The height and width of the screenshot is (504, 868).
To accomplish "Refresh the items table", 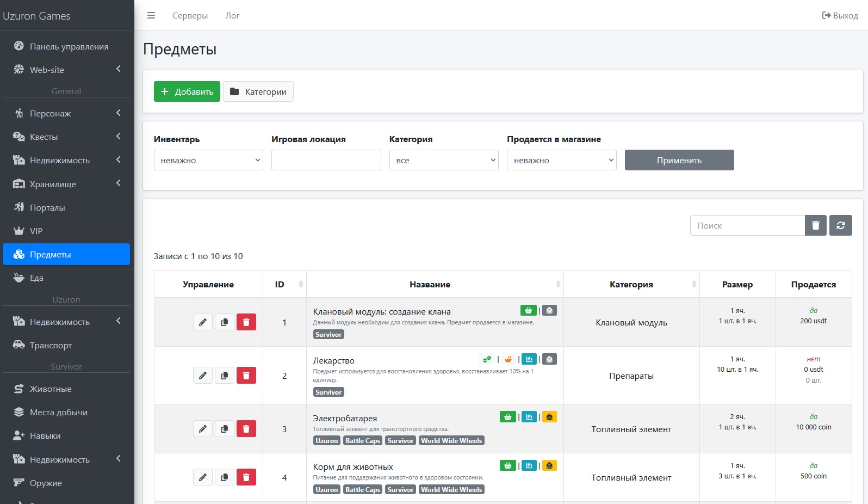I will tap(840, 225).
